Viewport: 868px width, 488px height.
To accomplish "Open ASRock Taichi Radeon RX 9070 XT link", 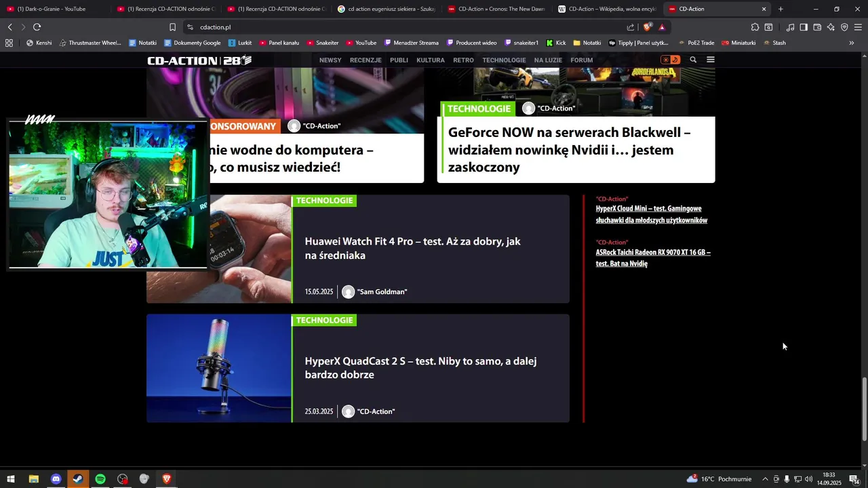I will coord(653,258).
